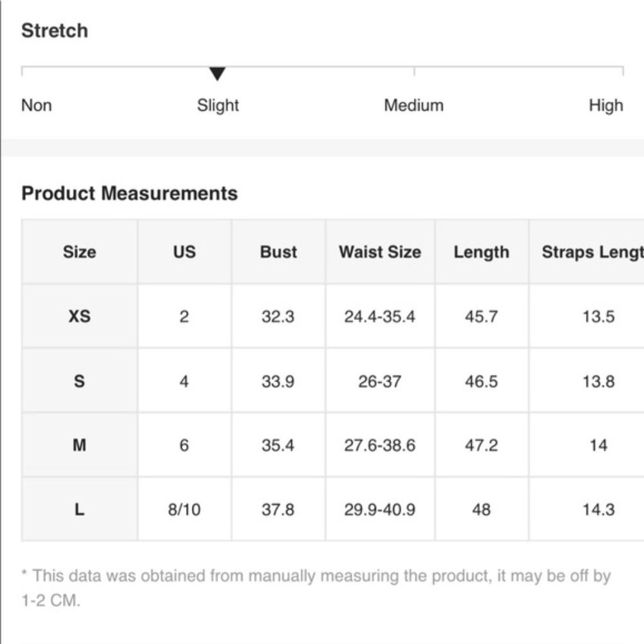Click the Product Measurements heading

[129, 193]
